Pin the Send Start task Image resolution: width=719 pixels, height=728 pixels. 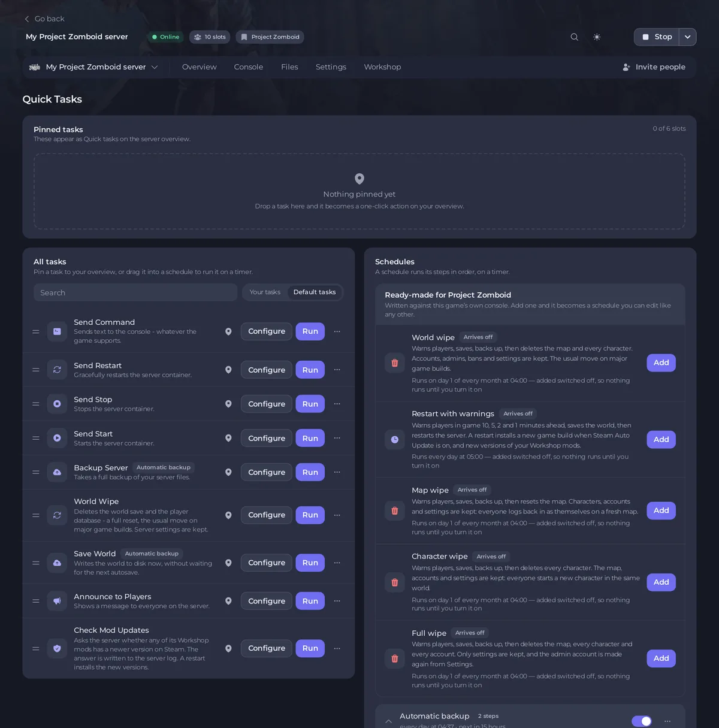point(228,438)
